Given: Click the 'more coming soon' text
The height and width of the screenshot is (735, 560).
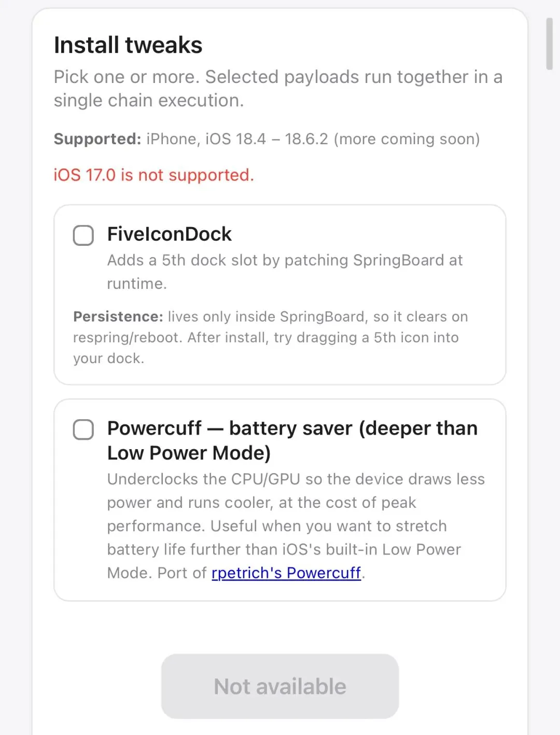Looking at the screenshot, I should (407, 139).
